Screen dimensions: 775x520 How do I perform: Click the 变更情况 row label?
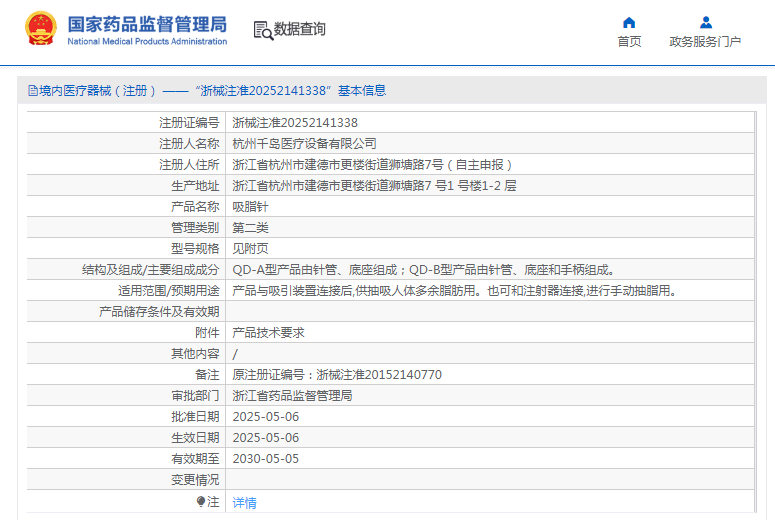click(195, 479)
